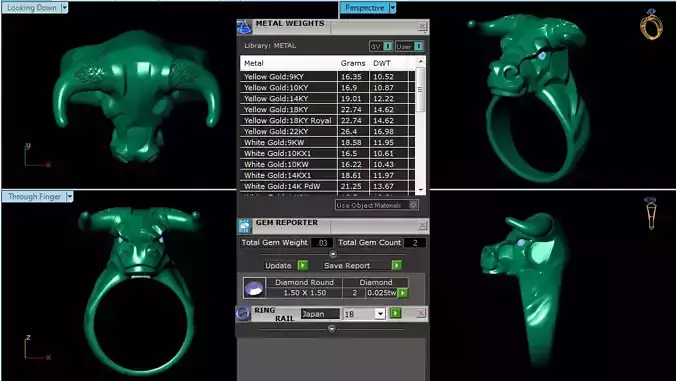Apply Ring Rail size with green arrow
Viewport: 676px width, 381px height.
pos(395,313)
